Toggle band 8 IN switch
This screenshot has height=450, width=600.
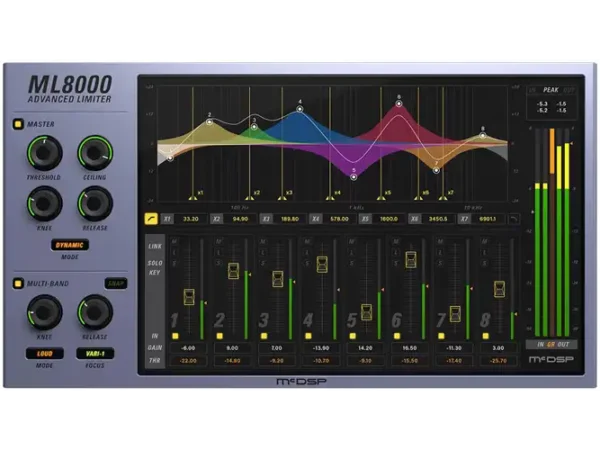486,336
